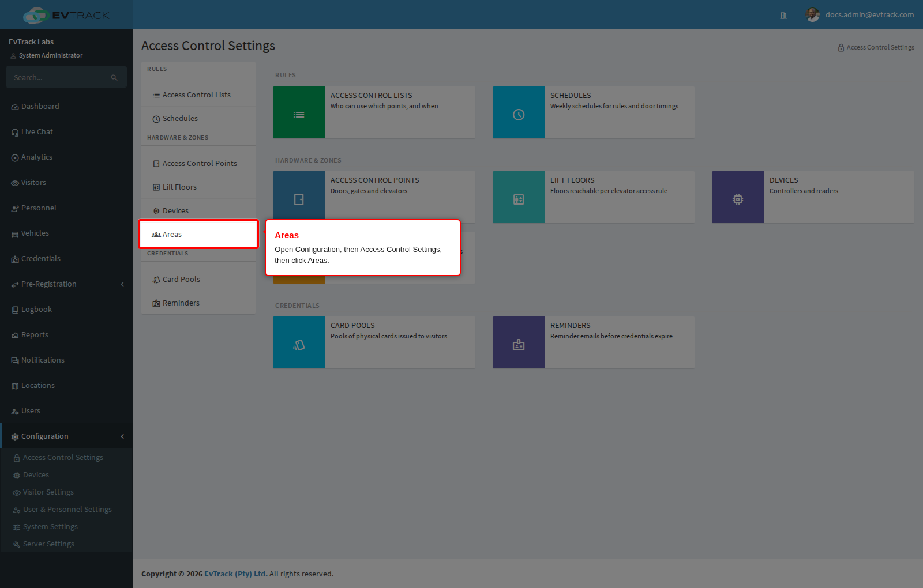
Task: Open User & Personnel Settings submenu item
Action: (x=66, y=510)
